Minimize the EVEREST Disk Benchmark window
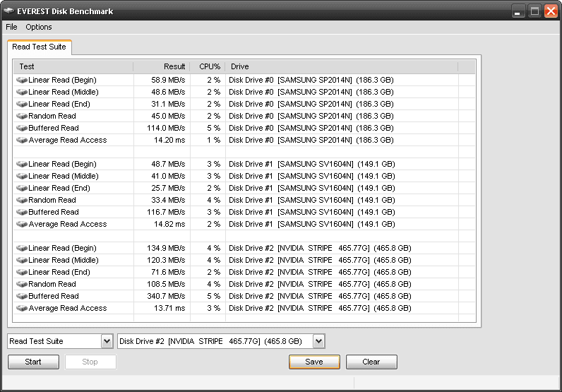The width and height of the screenshot is (562, 392). click(x=518, y=11)
